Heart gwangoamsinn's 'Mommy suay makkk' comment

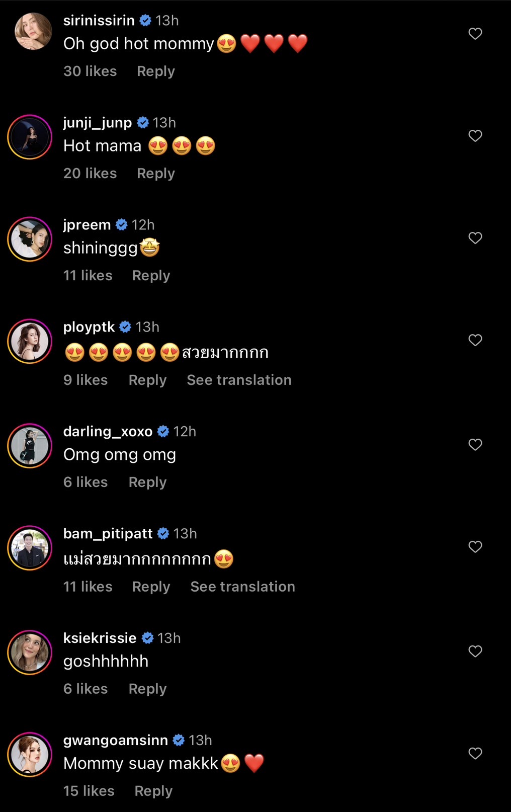coord(475,754)
